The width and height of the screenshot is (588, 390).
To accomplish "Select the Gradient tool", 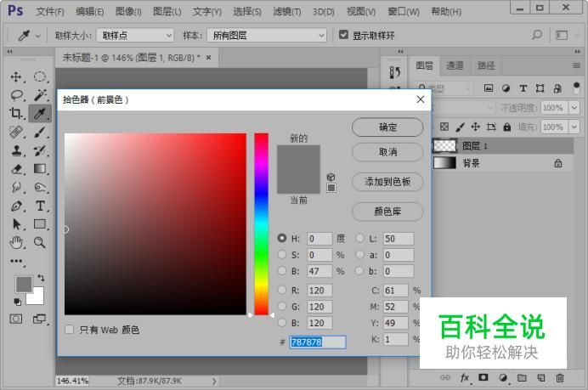I will [40, 169].
